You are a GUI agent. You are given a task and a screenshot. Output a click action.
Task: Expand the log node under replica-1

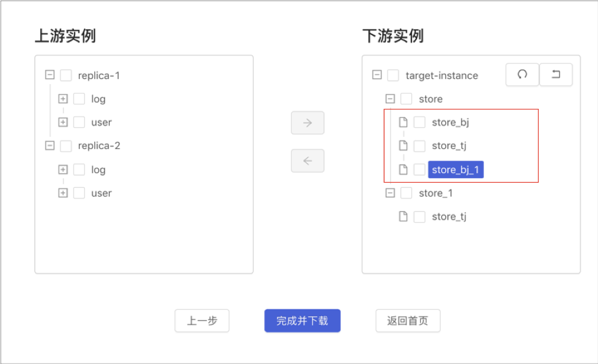[x=63, y=99]
